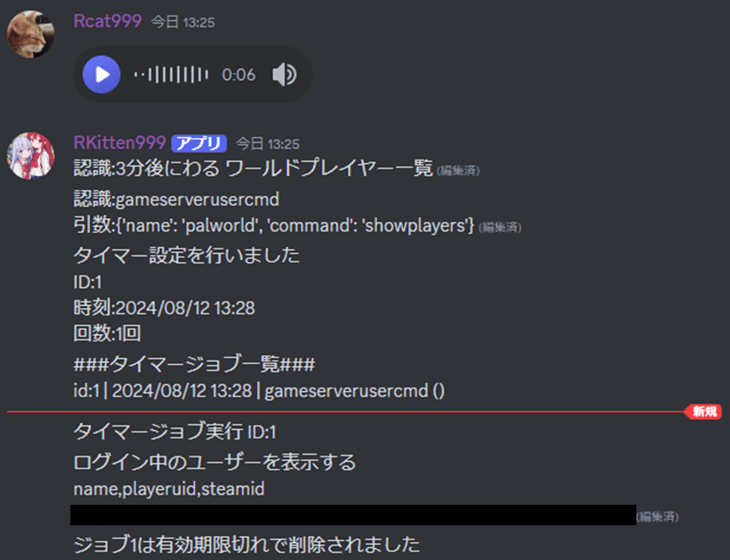The width and height of the screenshot is (730, 560).
Task: Click the 新規 new messages marker
Action: click(704, 412)
